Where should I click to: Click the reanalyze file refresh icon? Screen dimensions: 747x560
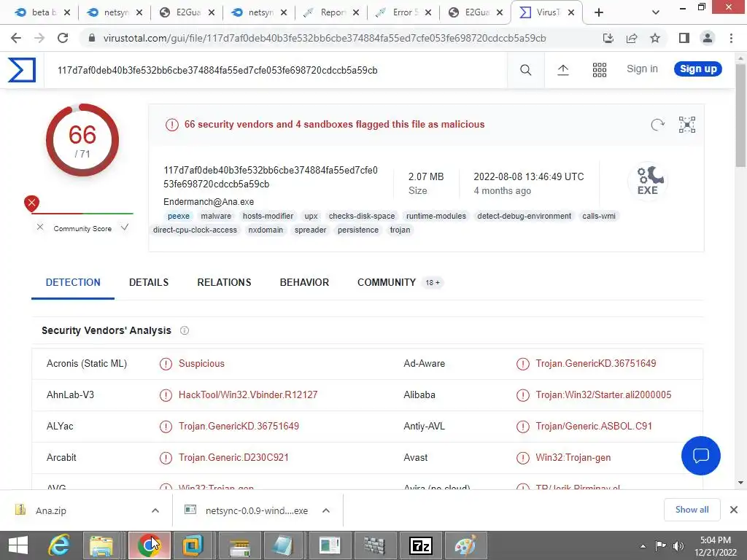click(x=657, y=125)
